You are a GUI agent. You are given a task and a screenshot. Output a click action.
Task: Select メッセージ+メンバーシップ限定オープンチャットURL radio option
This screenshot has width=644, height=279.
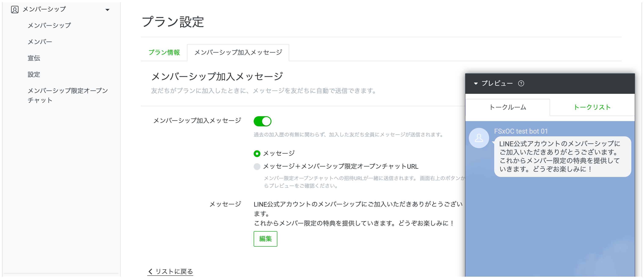257,167
